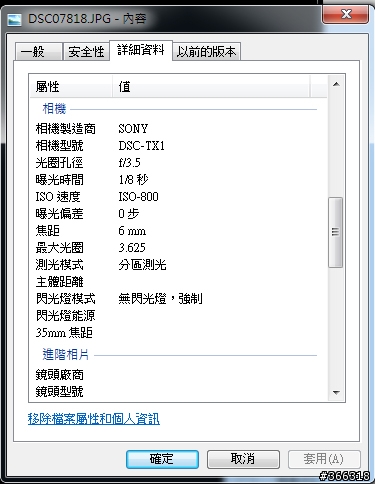The width and height of the screenshot is (375, 484).
Task: Click the 無閃光燈，強制 value
Action: click(x=160, y=299)
